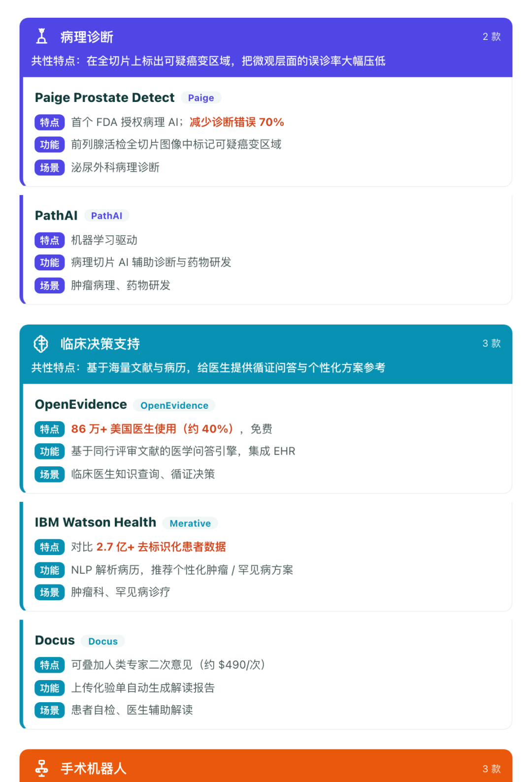Click the 场景 badge in Paige Prostate Detect
The width and height of the screenshot is (532, 782).
(x=49, y=167)
